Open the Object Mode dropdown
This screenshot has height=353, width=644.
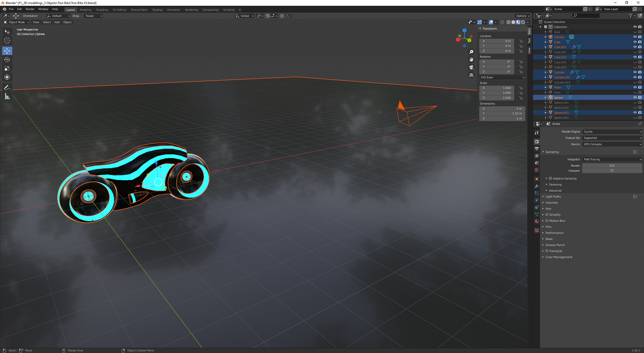16,22
